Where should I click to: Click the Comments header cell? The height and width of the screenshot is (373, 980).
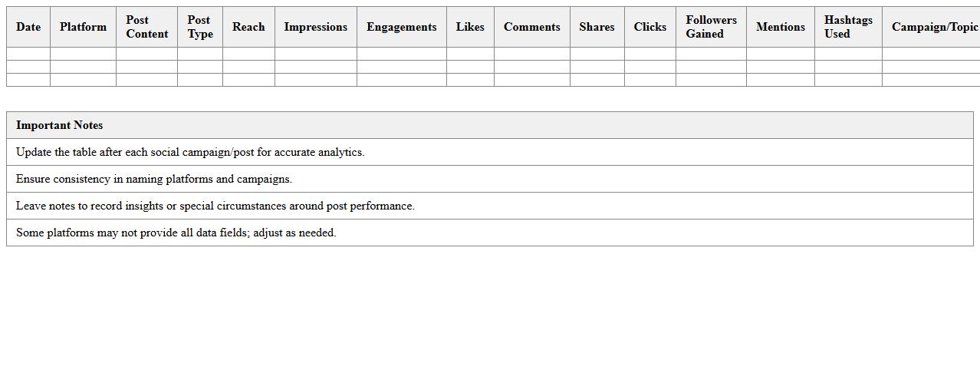click(531, 27)
